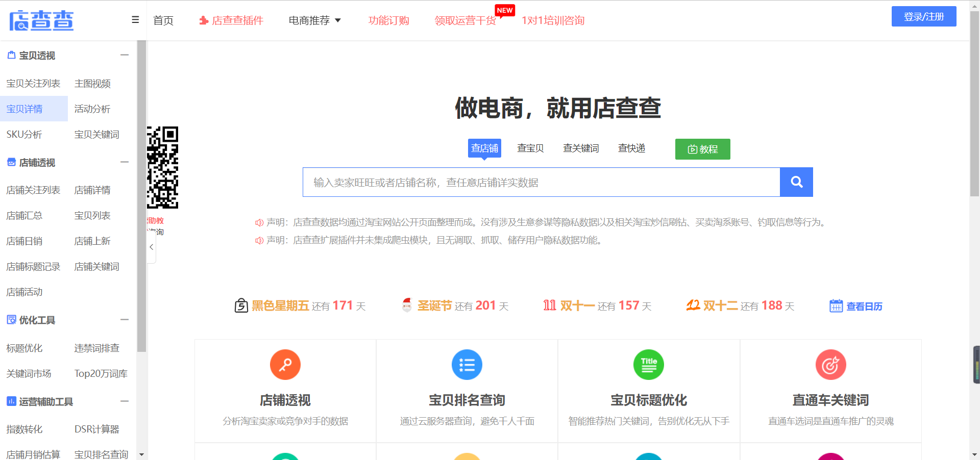The image size is (980, 460).
Task: Click the sidebar vertical scrollbar
Action: pyautogui.click(x=141, y=196)
